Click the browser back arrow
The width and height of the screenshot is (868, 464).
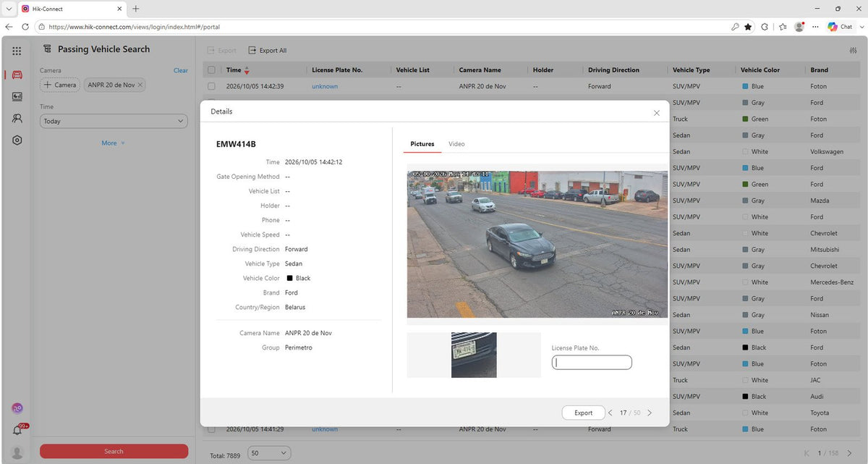[x=9, y=27]
